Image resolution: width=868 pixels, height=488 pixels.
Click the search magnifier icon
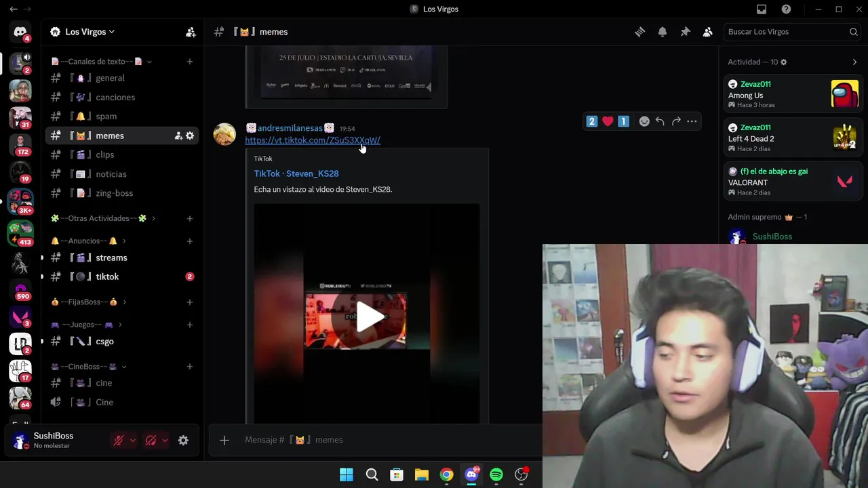click(x=854, y=32)
